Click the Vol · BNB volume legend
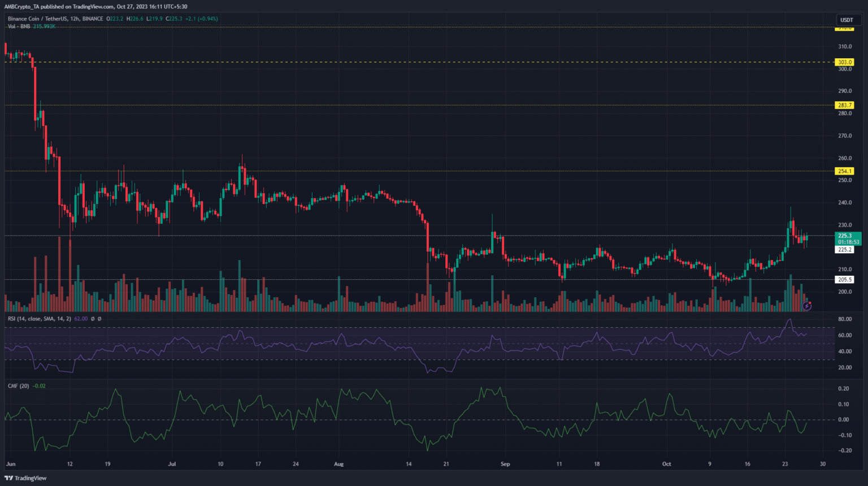This screenshot has height=486, width=868. pos(19,27)
